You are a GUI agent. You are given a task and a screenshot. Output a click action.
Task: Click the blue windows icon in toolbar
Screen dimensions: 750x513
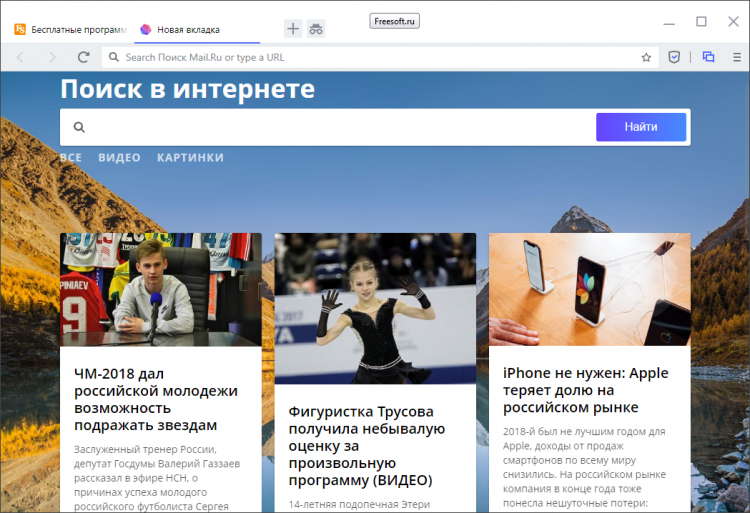point(708,58)
